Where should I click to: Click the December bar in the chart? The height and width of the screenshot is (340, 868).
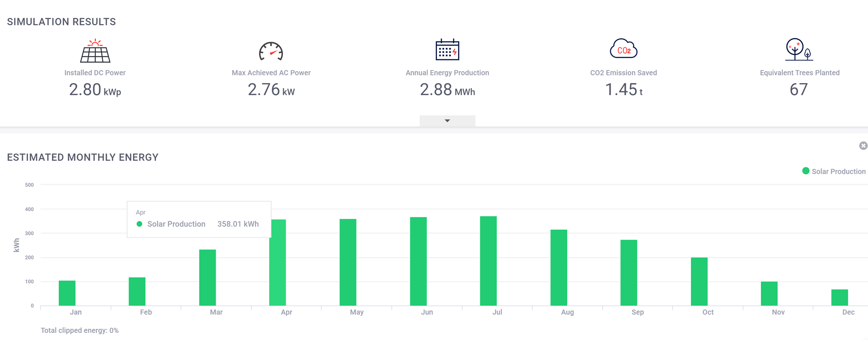tap(839, 297)
